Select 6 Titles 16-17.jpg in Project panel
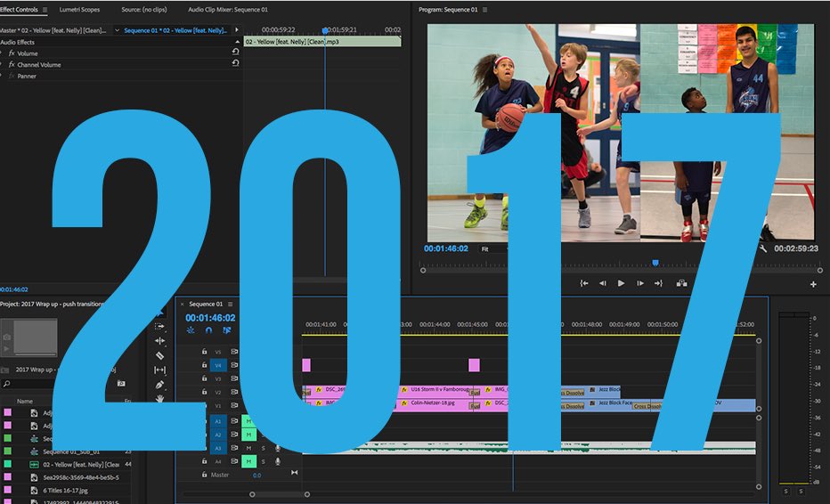The width and height of the screenshot is (830, 504). pyautogui.click(x=65, y=491)
